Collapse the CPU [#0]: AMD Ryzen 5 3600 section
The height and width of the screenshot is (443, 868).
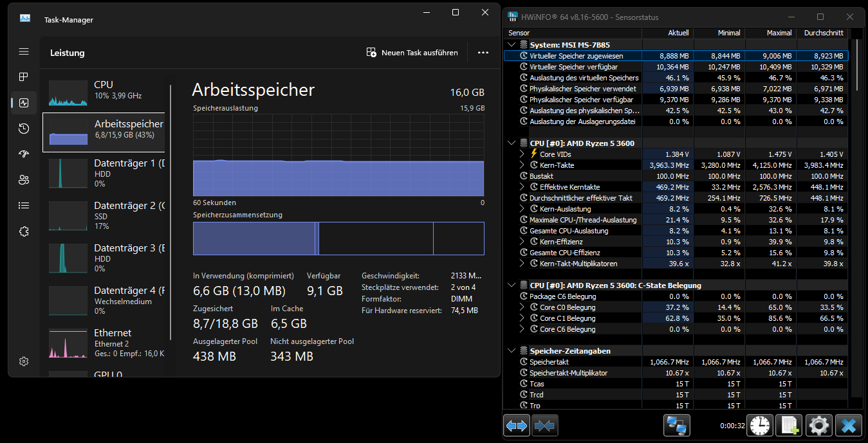512,143
